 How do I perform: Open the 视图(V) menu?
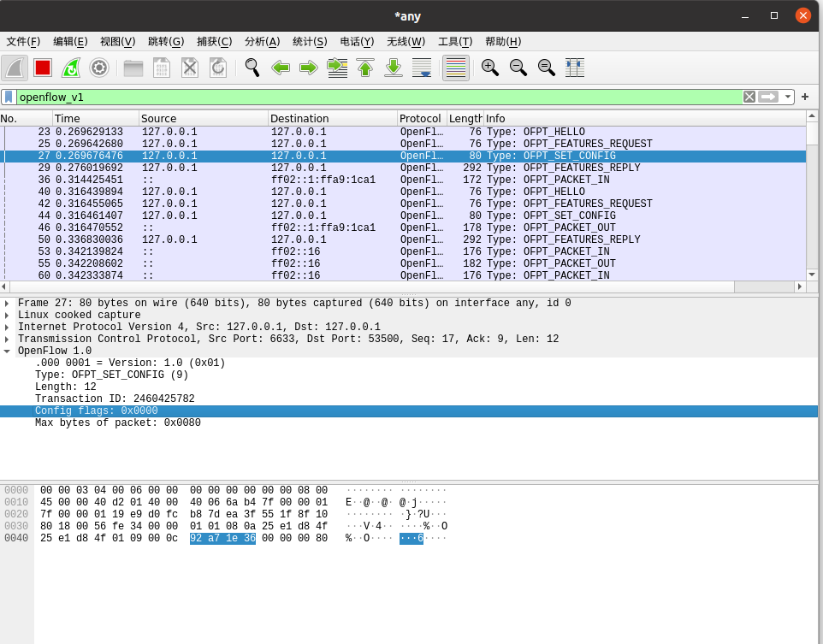pos(117,41)
